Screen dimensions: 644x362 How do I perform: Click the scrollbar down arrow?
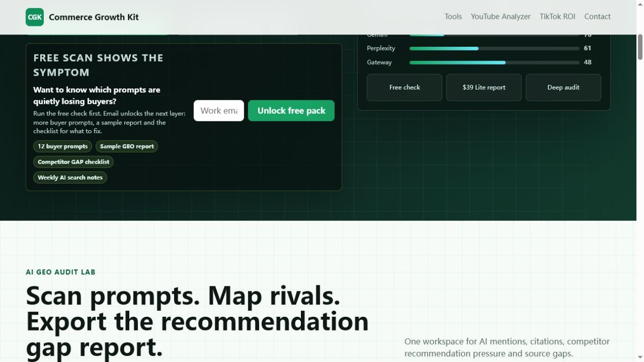(640, 358)
